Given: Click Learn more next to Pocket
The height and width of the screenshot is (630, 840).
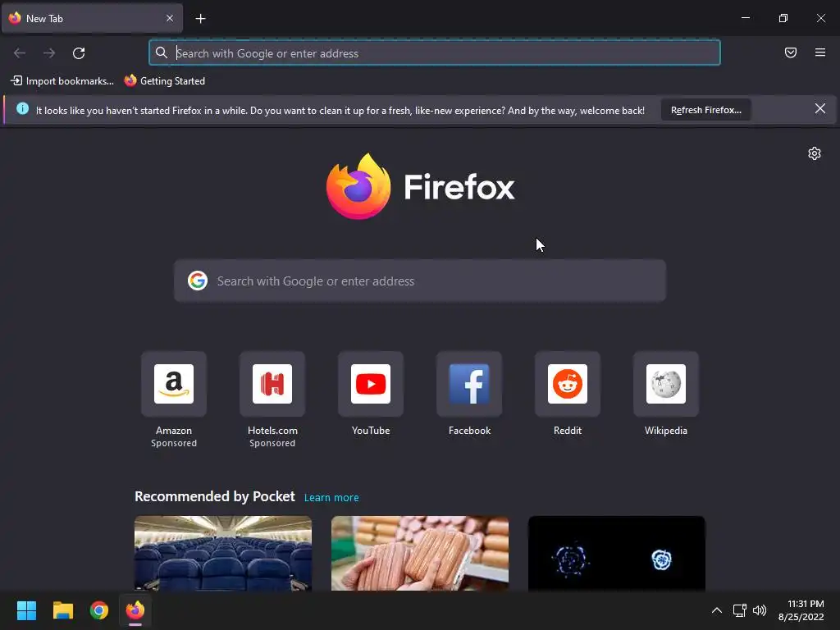Looking at the screenshot, I should 331,498.
